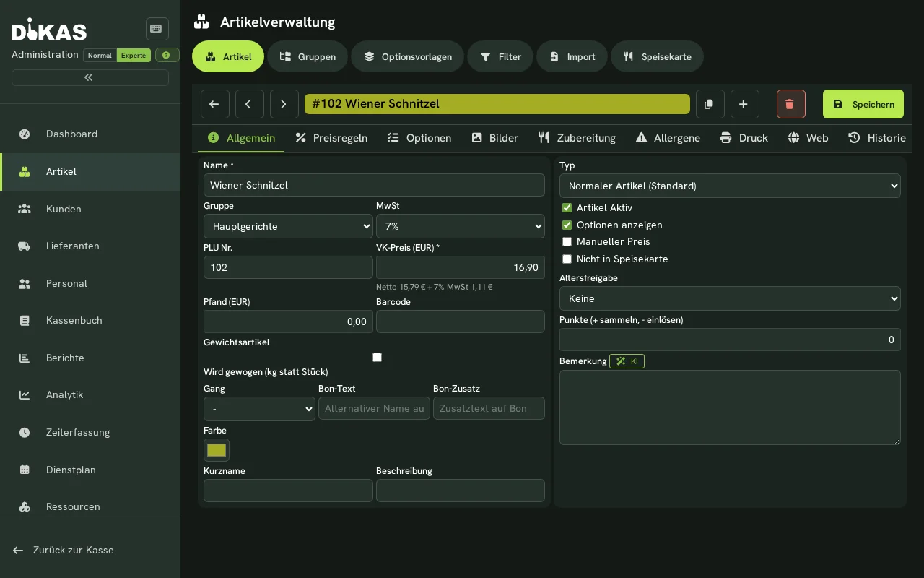
Task: Show previous article using the left chevron
Action: [250, 104]
